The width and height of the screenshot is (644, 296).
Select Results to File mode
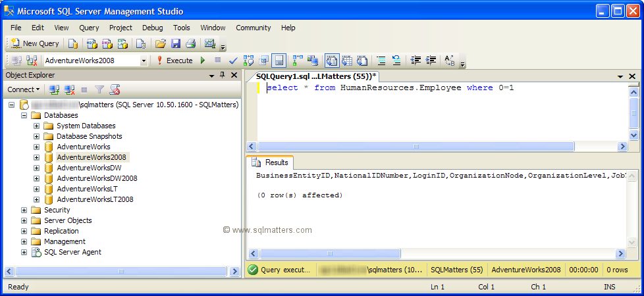362,61
